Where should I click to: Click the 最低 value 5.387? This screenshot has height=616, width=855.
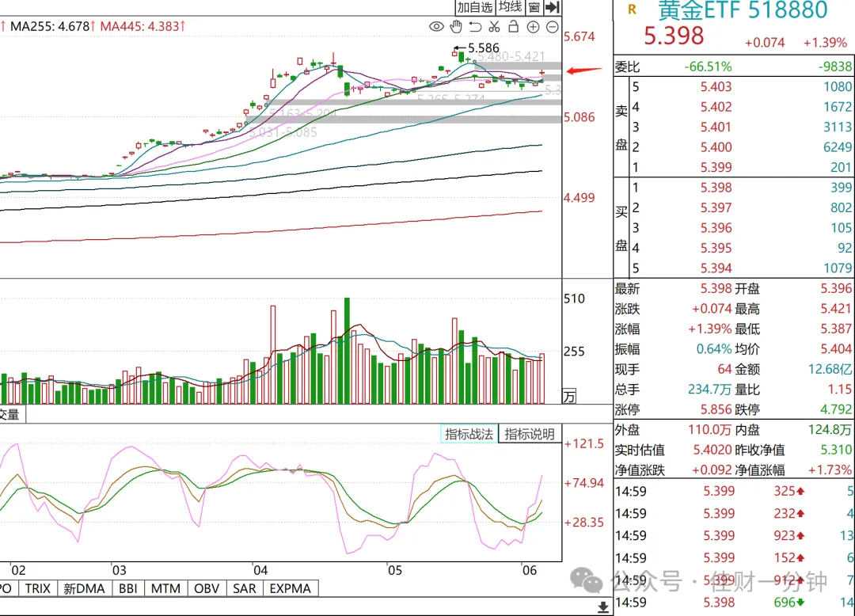pyautogui.click(x=836, y=329)
